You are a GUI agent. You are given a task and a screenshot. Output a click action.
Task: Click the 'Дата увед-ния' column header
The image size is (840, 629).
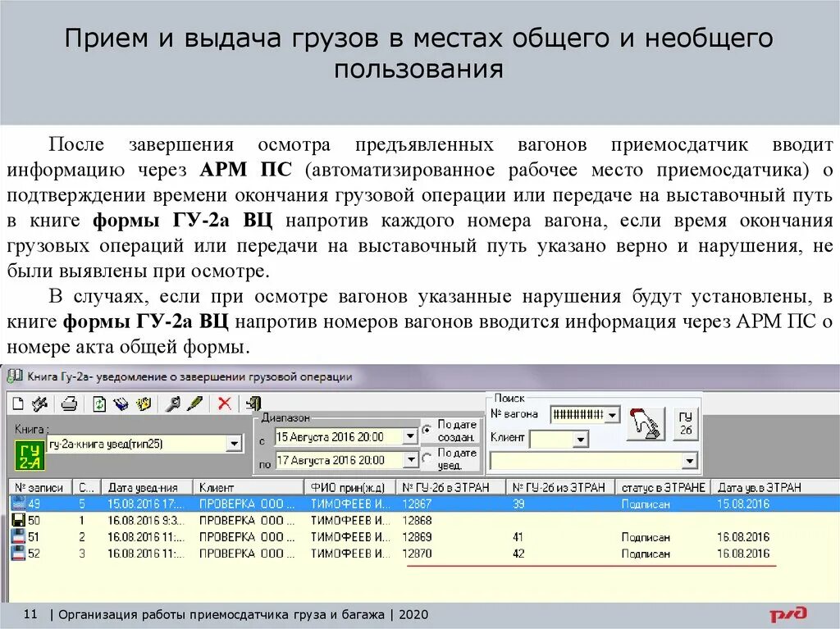point(148,488)
